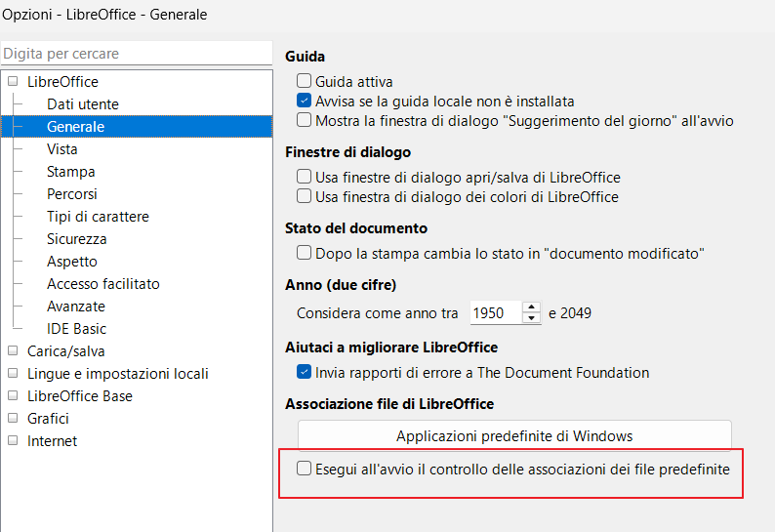The width and height of the screenshot is (775, 532).
Task: Increase year value with up arrow
Action: coord(531,307)
